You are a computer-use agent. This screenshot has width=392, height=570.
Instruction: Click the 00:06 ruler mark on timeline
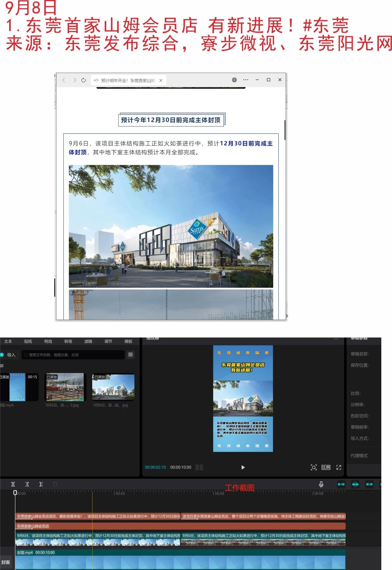tap(219, 493)
